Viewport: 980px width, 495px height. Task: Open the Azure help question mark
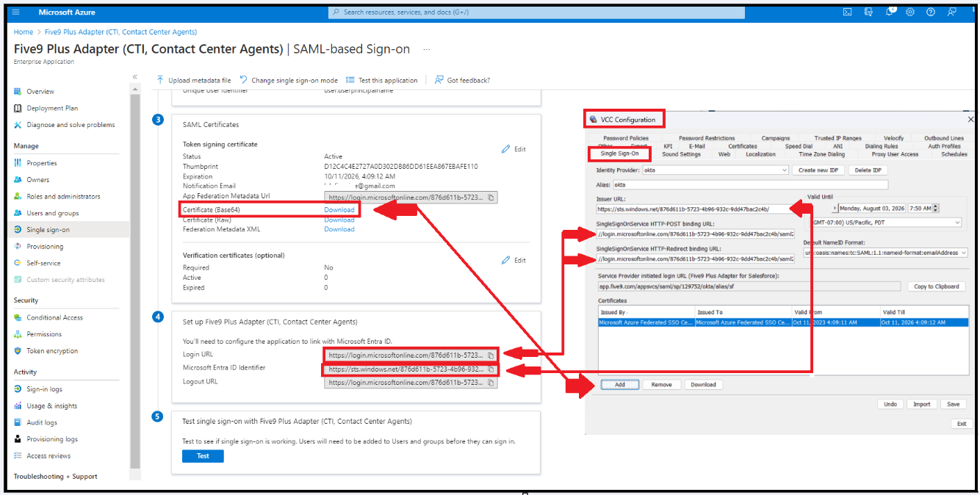tap(931, 12)
